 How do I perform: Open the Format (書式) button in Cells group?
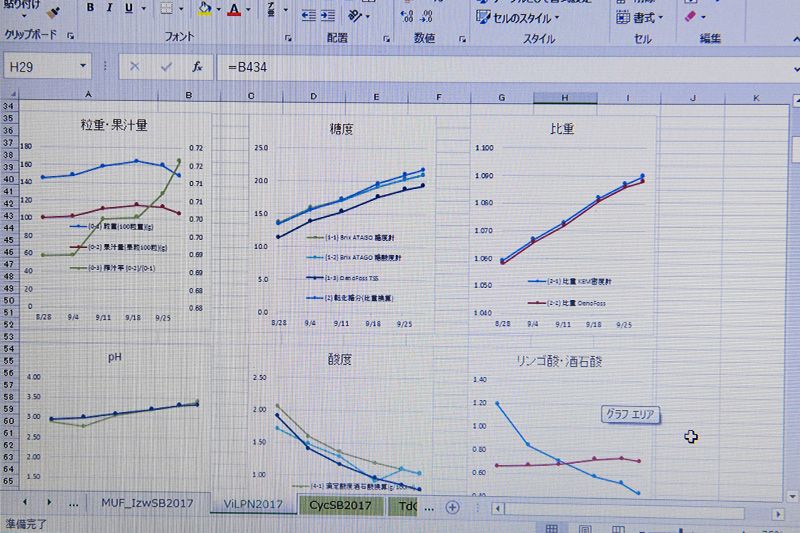point(640,17)
